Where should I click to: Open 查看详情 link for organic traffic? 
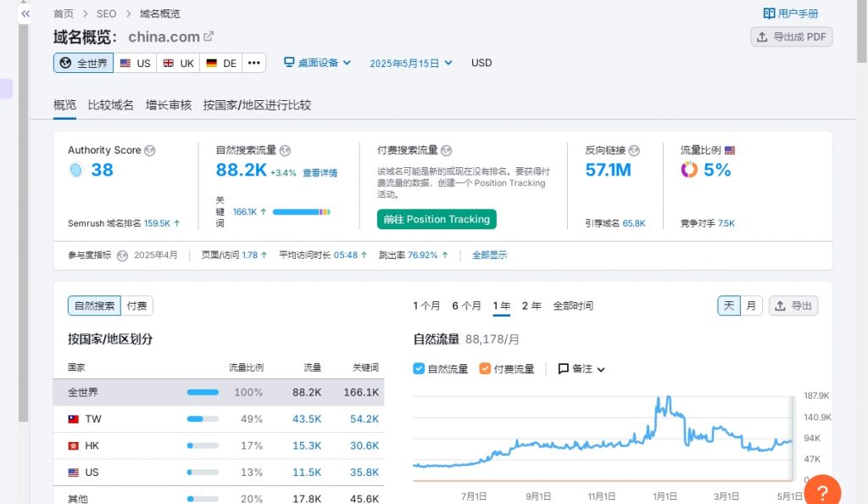pos(320,173)
